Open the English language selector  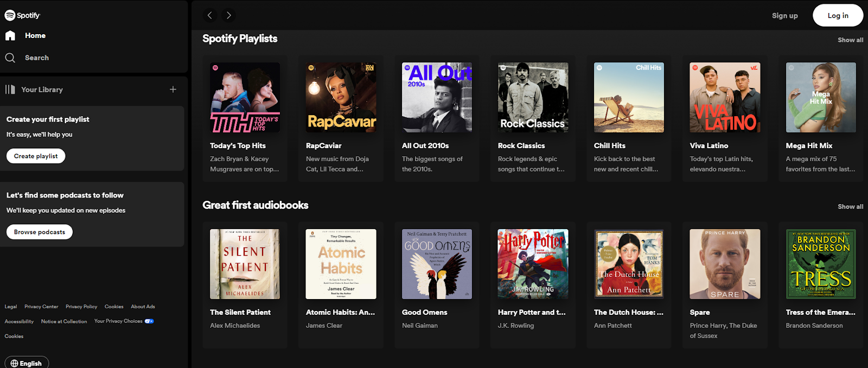pos(27,363)
